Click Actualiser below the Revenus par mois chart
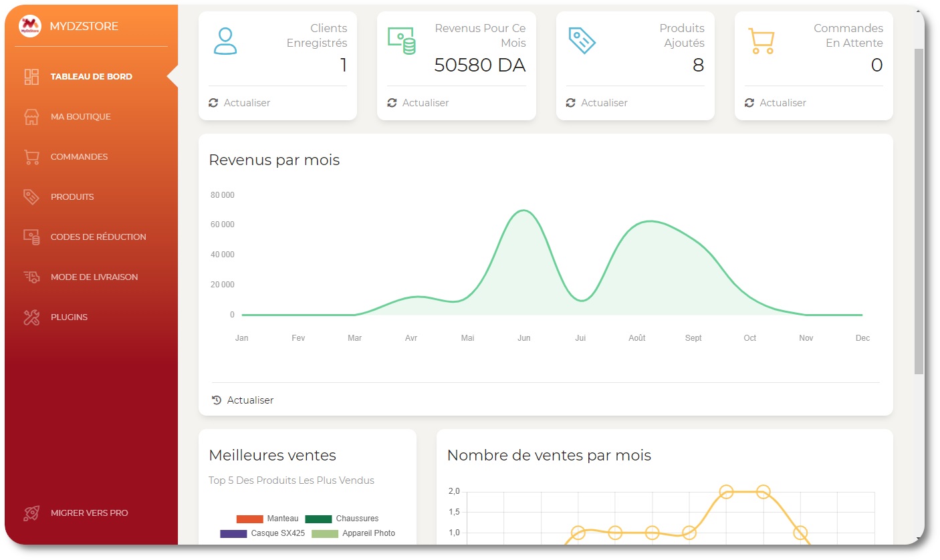This screenshot has height=560, width=940. coord(243,400)
